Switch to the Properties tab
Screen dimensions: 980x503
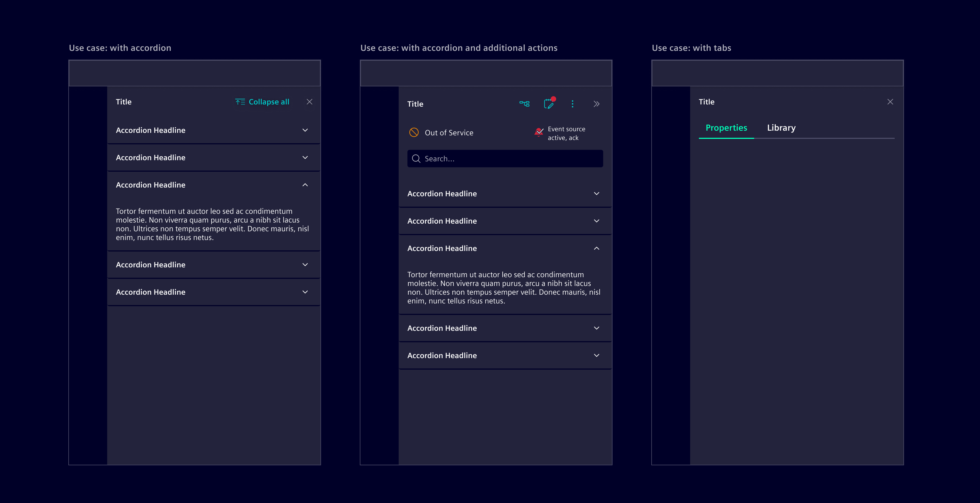tap(726, 128)
